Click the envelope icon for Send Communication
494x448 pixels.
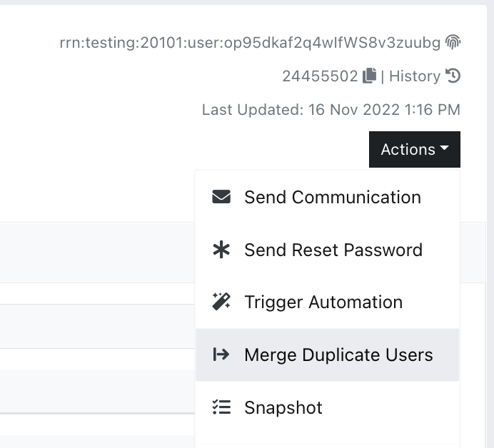[221, 197]
